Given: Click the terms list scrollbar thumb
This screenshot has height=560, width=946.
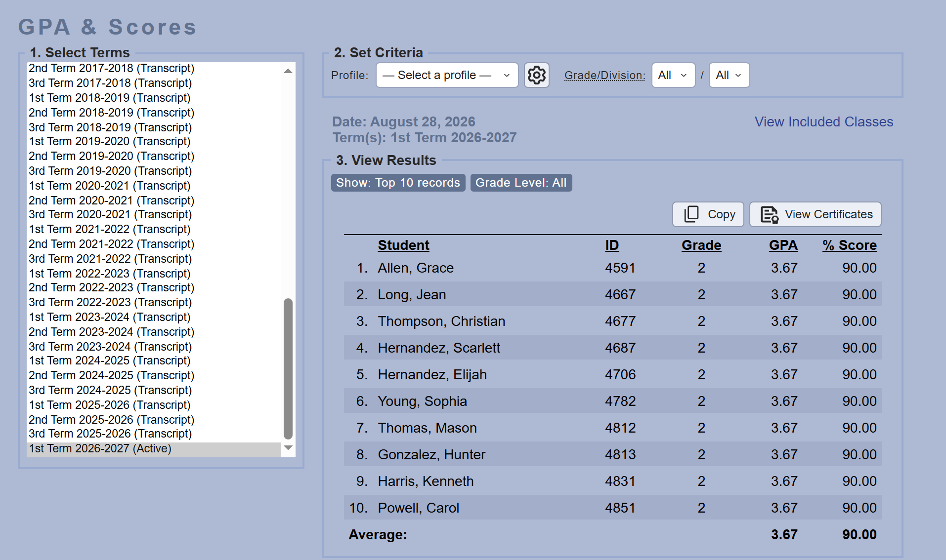Looking at the screenshot, I should pyautogui.click(x=288, y=368).
